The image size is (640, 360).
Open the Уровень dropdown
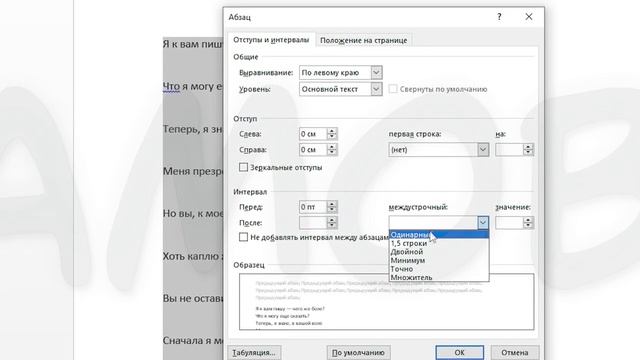click(376, 89)
